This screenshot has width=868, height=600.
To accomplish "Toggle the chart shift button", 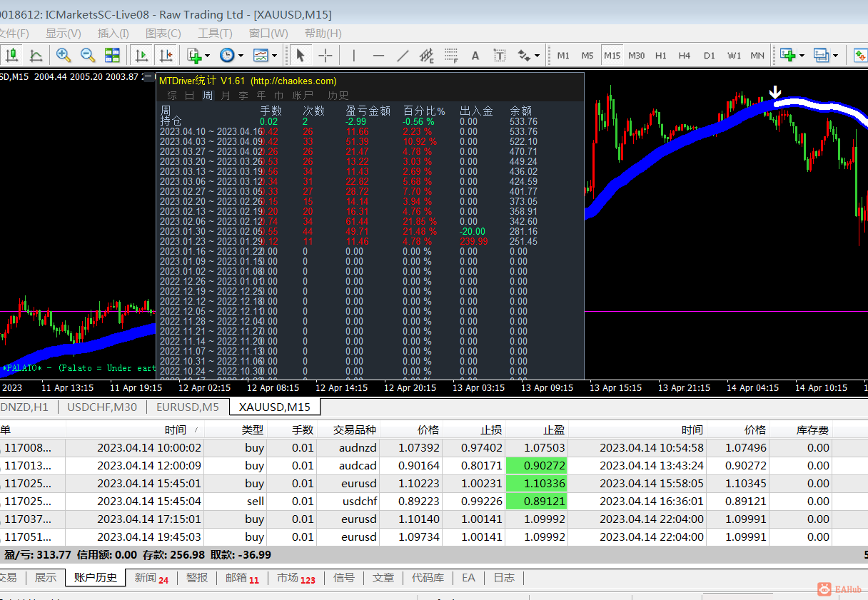I will pyautogui.click(x=166, y=55).
